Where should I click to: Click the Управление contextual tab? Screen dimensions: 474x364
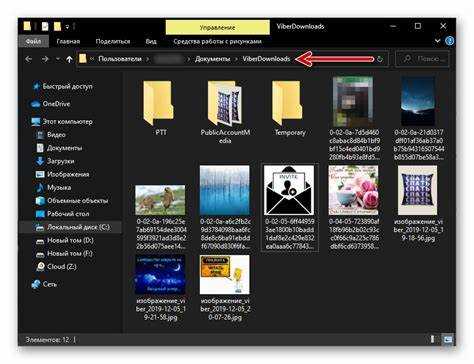click(x=217, y=27)
